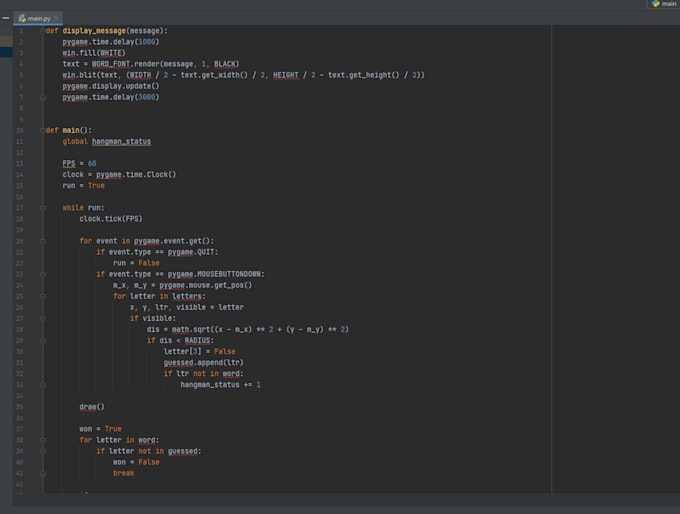Fold the MOUSEBUTTONDOWN if block
Viewport: 680px width, 514px height.
coord(42,274)
